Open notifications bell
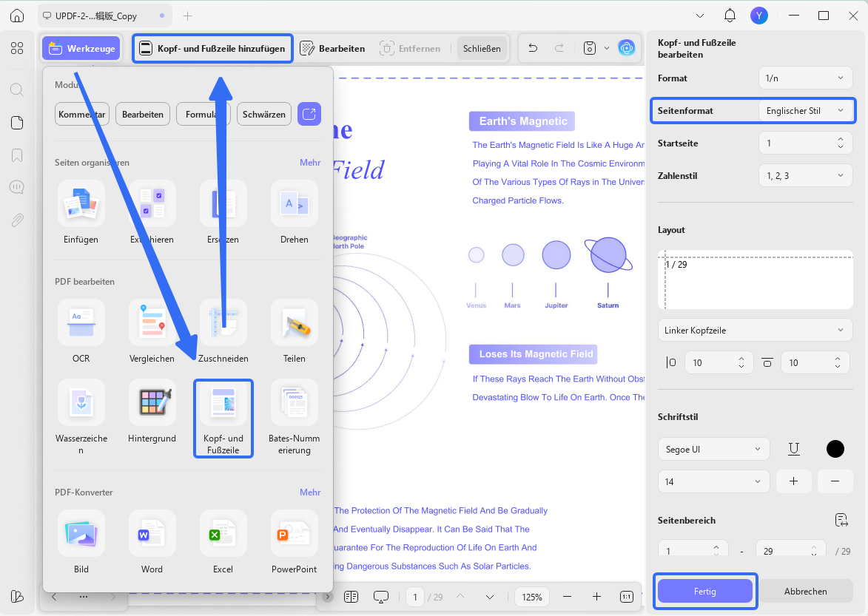The height and width of the screenshot is (616, 868). [x=730, y=16]
